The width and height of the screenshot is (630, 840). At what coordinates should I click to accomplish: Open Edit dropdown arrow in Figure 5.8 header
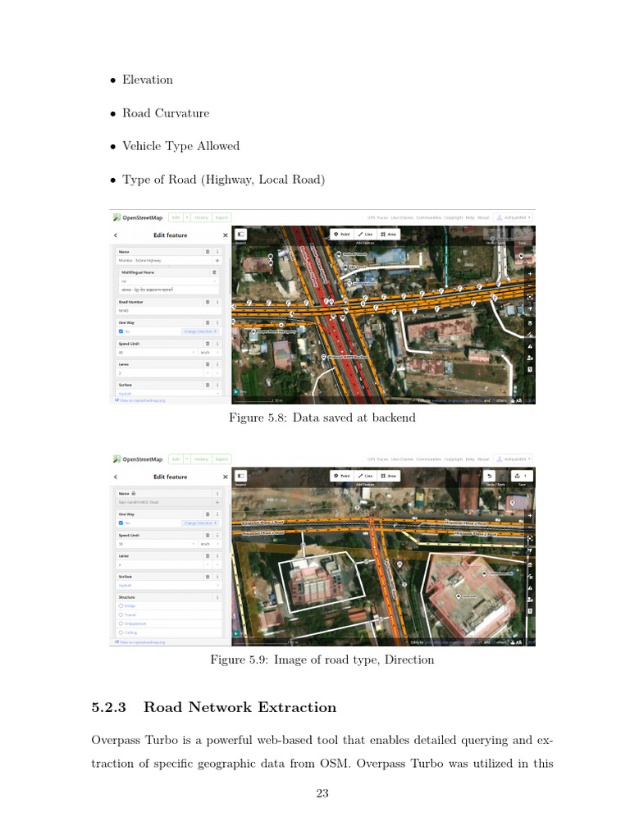[x=188, y=217]
